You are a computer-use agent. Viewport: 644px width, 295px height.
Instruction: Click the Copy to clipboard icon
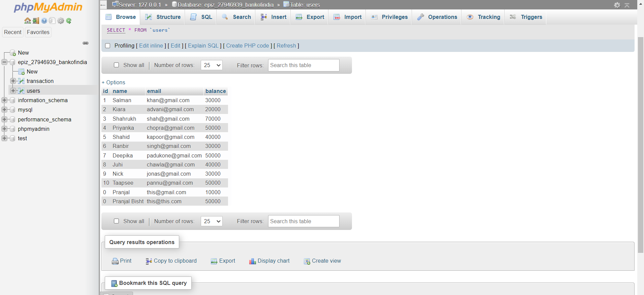click(x=149, y=261)
